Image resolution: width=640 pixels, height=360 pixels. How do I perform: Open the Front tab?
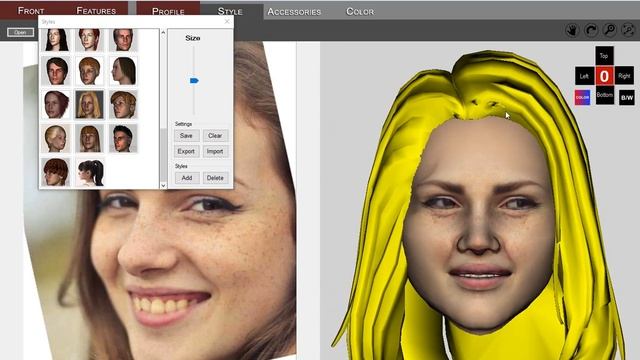point(31,11)
